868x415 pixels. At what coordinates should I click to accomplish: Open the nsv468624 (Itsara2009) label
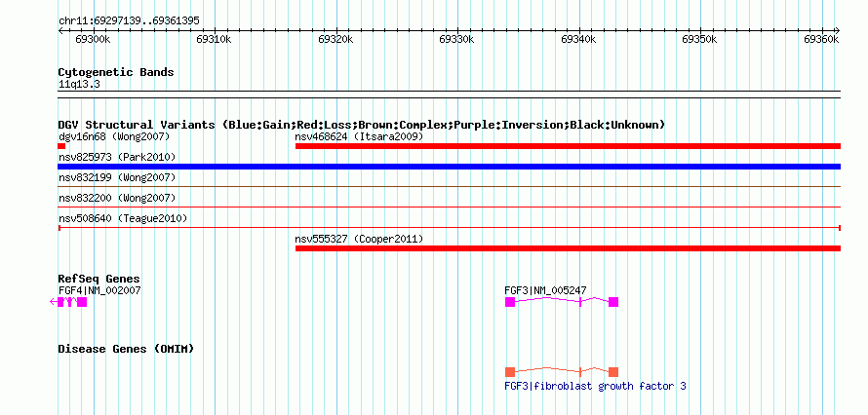(x=359, y=136)
